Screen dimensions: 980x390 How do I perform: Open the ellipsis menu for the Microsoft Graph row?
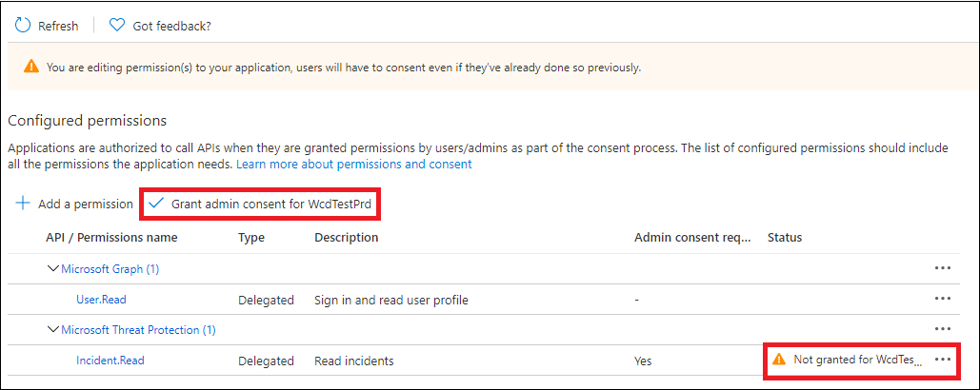(943, 268)
